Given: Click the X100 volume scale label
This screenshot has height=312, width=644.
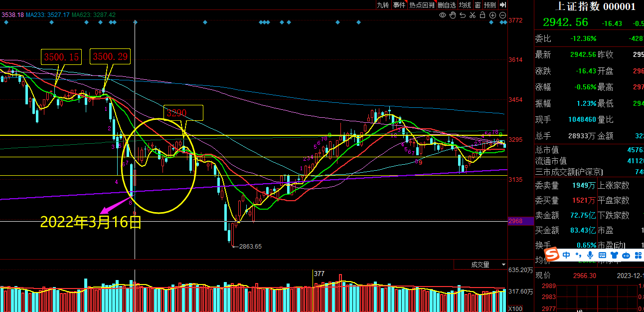Looking at the screenshot, I should tap(516, 309).
